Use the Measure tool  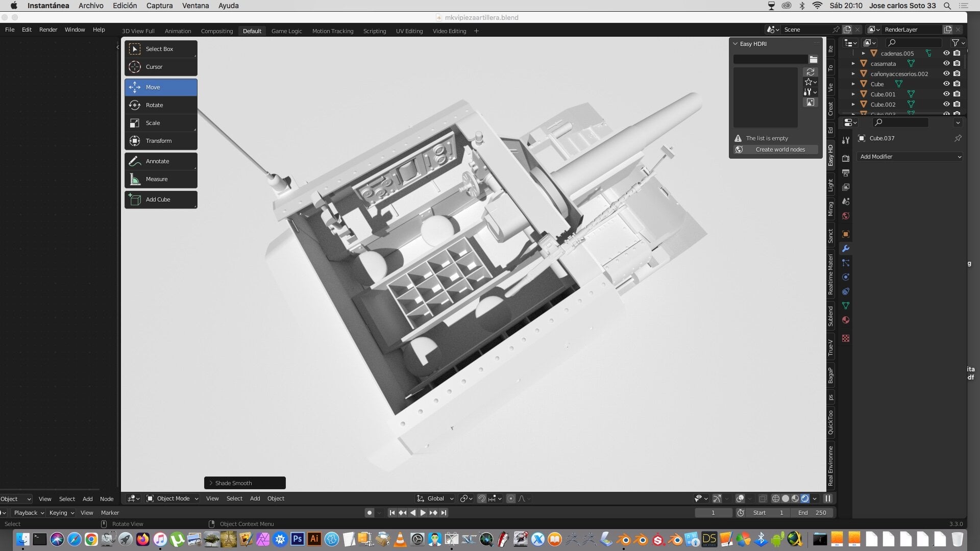click(x=161, y=179)
